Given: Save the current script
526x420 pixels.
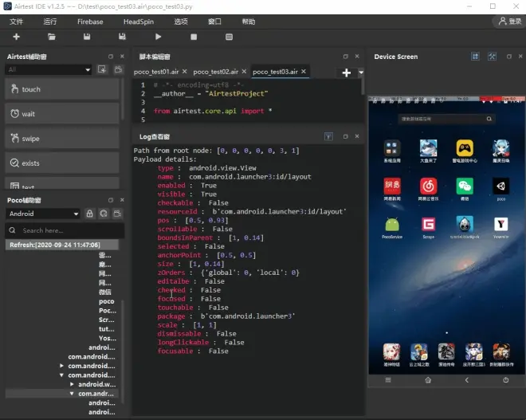Looking at the screenshot, I should tap(87, 37).
